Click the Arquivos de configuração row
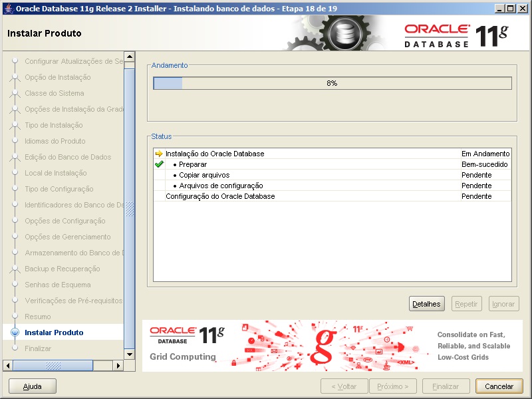This screenshot has height=399, width=532. 332,186
